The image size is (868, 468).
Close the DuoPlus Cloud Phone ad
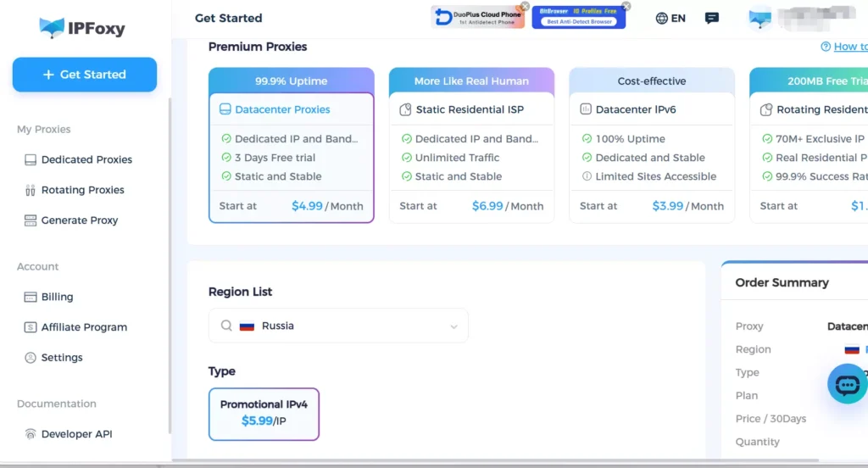click(525, 7)
